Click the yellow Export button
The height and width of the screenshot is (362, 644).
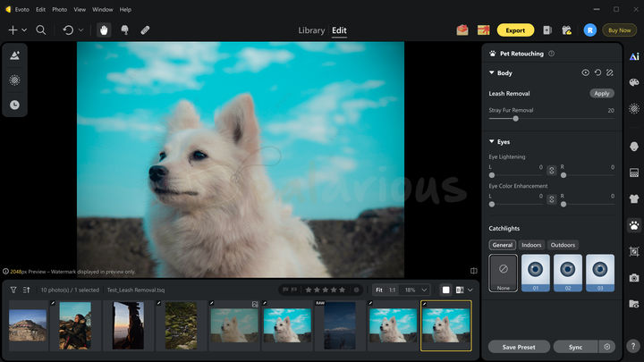coord(515,30)
